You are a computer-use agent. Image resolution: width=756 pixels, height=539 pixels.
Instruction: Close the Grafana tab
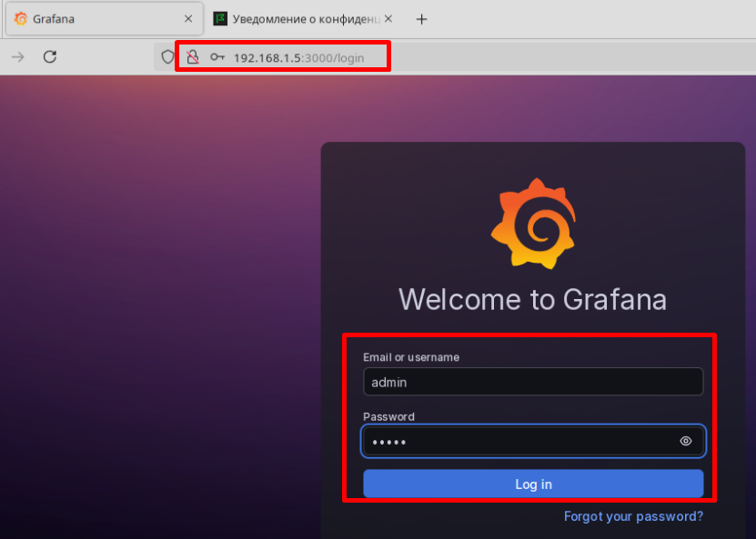pyautogui.click(x=188, y=18)
